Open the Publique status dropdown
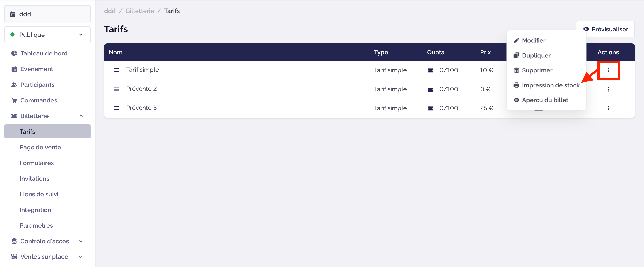644x267 pixels. coord(47,35)
